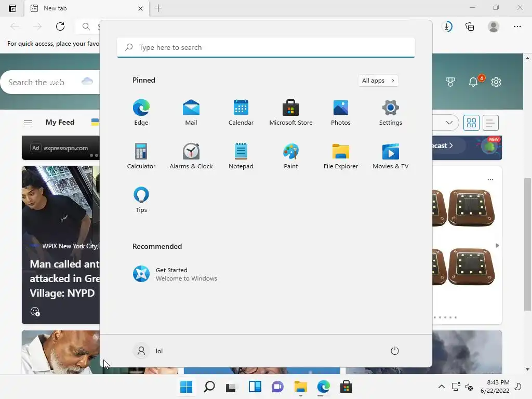Open more options on shopping card

click(x=490, y=180)
